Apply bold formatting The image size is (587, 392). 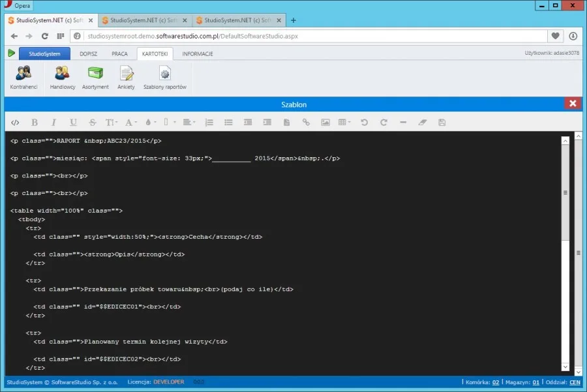pyautogui.click(x=35, y=123)
